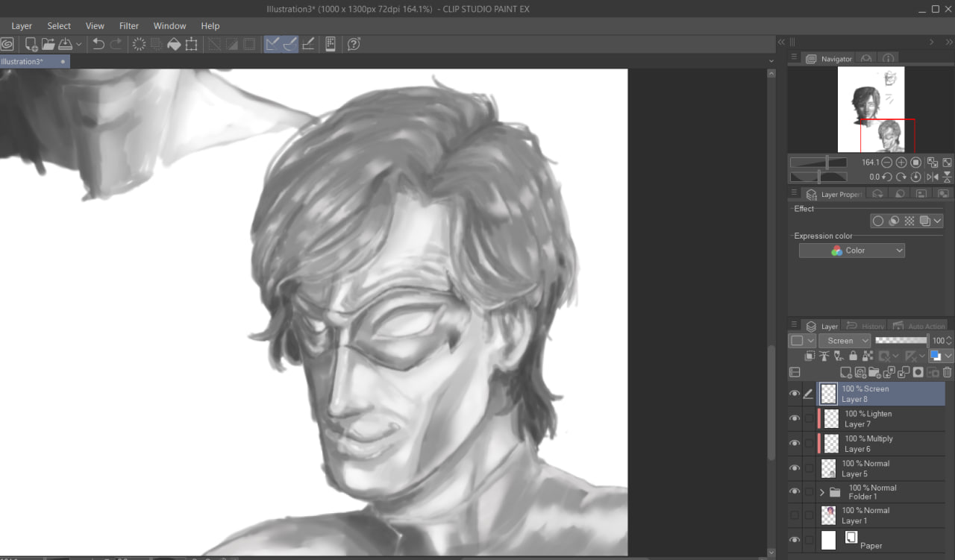Screen dimensions: 955x560
Task: Toggle visibility of the Paper layer
Action: (x=795, y=540)
